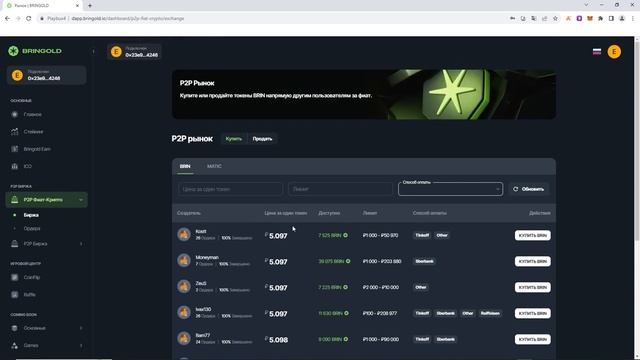The height and width of the screenshot is (360, 640).
Task: Open the Chrome three-dot menu
Action: (633, 18)
